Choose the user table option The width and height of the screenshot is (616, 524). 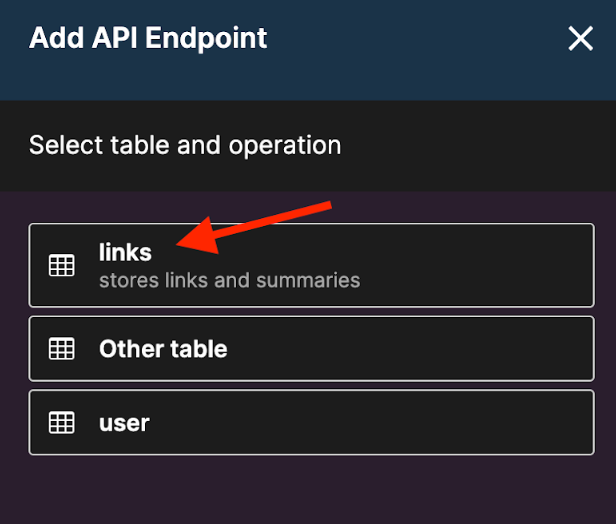coord(312,423)
